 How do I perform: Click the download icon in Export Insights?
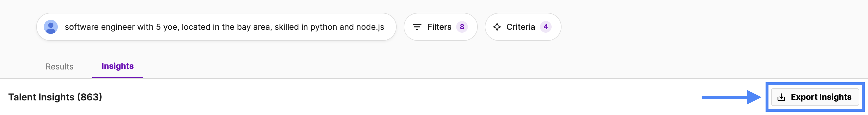(x=781, y=97)
